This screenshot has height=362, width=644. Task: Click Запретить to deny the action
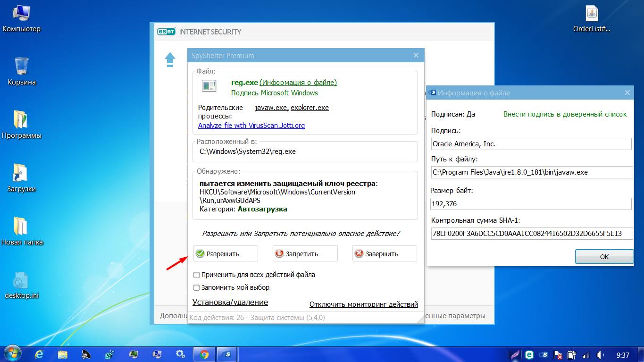[x=305, y=253]
